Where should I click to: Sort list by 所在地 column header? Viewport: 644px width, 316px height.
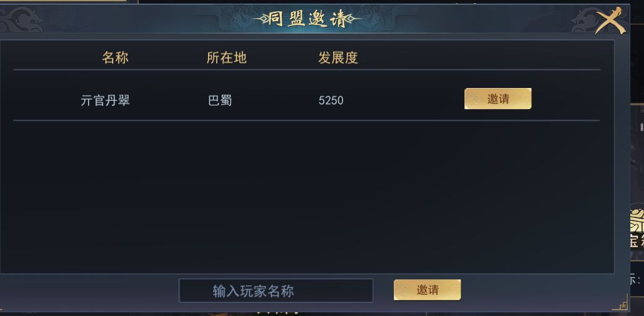(x=227, y=58)
